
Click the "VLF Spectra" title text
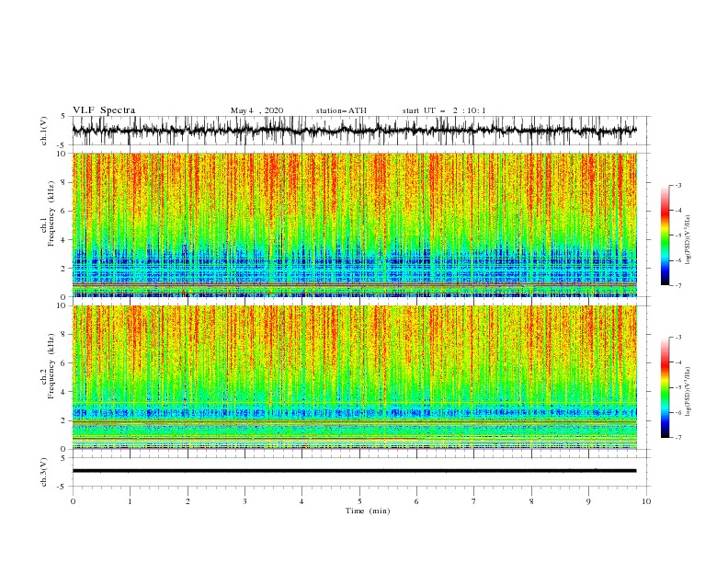point(104,110)
